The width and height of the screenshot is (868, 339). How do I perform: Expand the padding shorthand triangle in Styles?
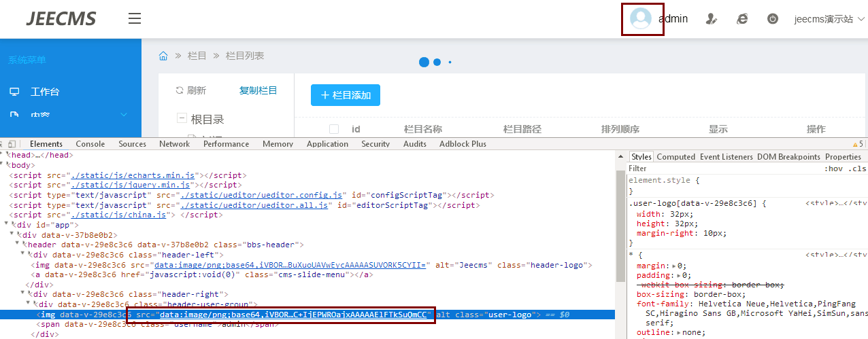tap(679, 276)
